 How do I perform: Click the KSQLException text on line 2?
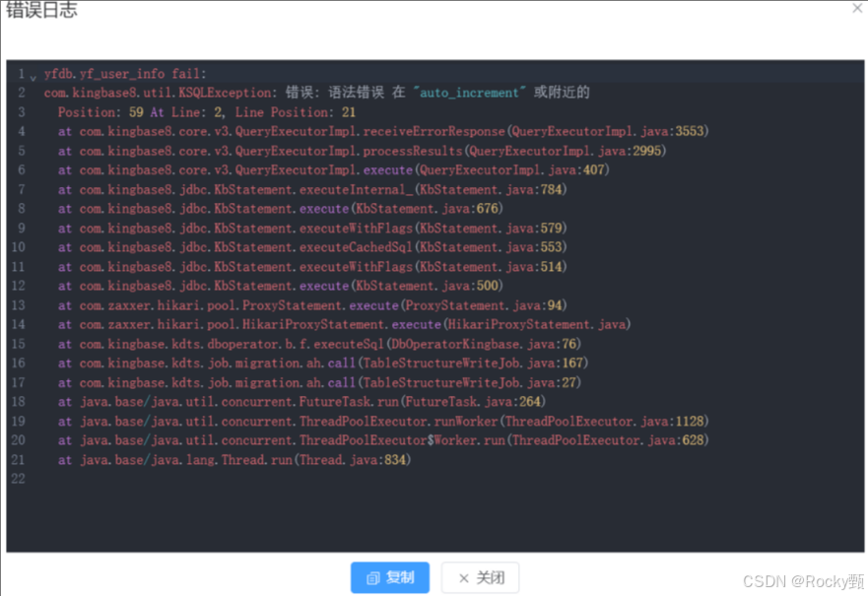(227, 93)
